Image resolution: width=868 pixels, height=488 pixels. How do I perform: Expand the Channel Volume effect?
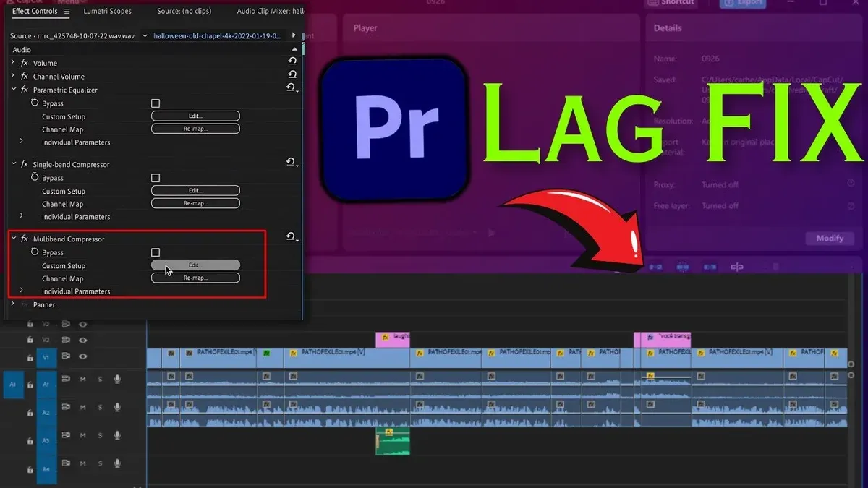(13, 76)
